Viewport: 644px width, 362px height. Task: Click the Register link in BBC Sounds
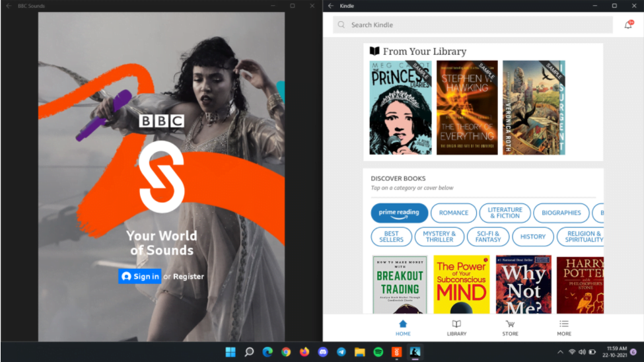(188, 277)
